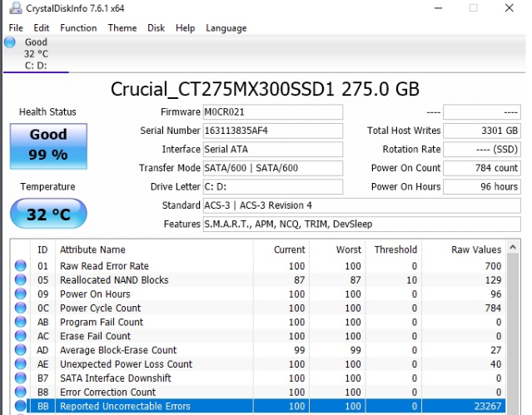Viewport: 532px width, 415px height.
Task: Select the Erase Fail Count row
Action: click(x=258, y=336)
